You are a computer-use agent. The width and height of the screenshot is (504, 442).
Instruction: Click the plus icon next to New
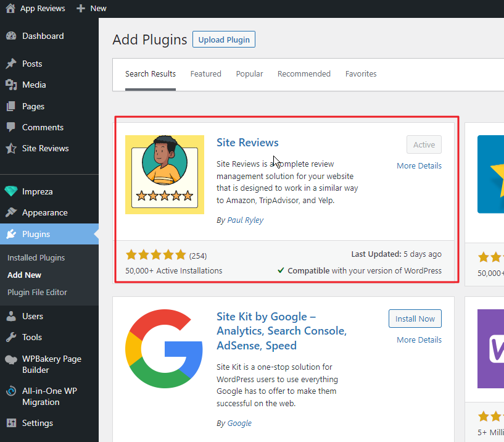point(81,9)
